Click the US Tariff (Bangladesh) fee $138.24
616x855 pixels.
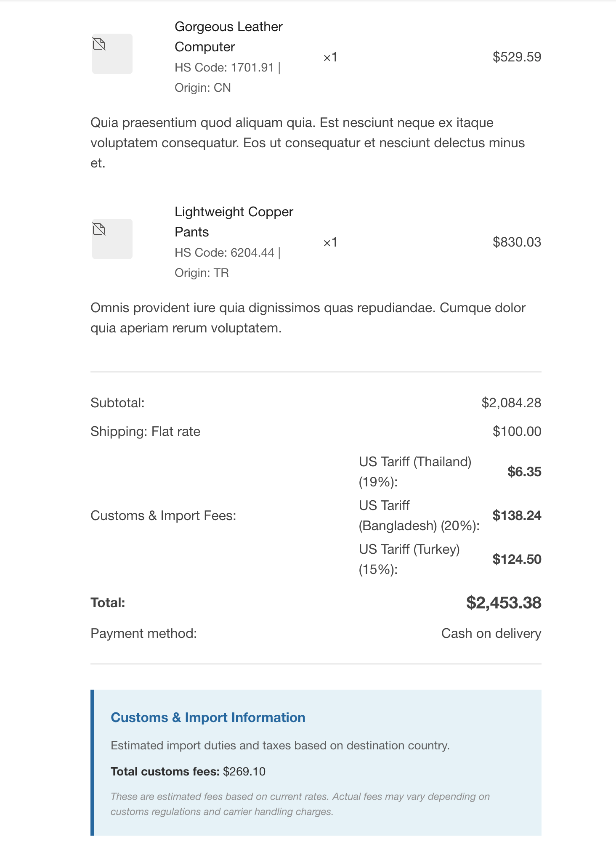(517, 515)
